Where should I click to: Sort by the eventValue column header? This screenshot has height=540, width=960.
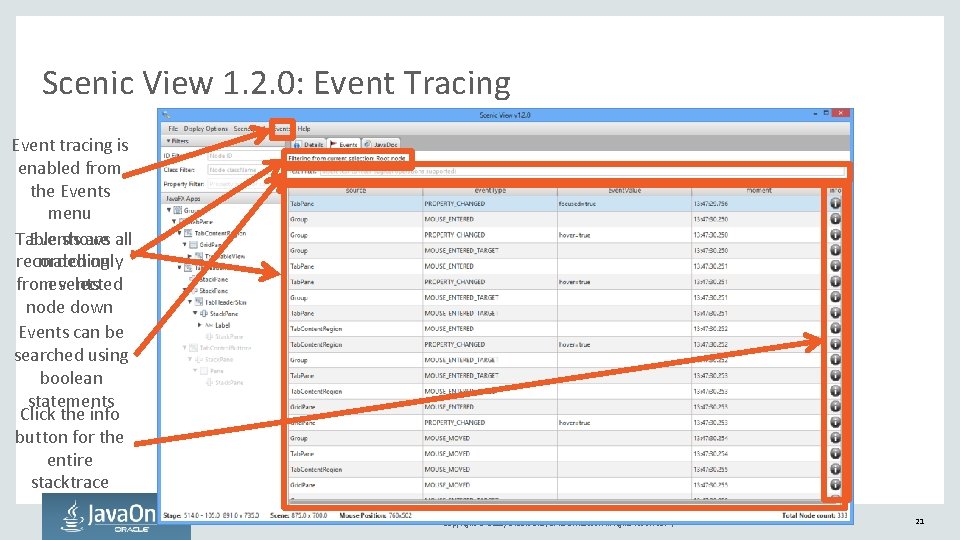coord(624,190)
